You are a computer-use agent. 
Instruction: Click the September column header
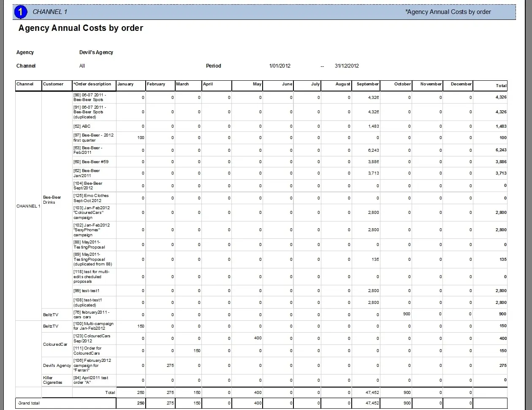pyautogui.click(x=367, y=84)
